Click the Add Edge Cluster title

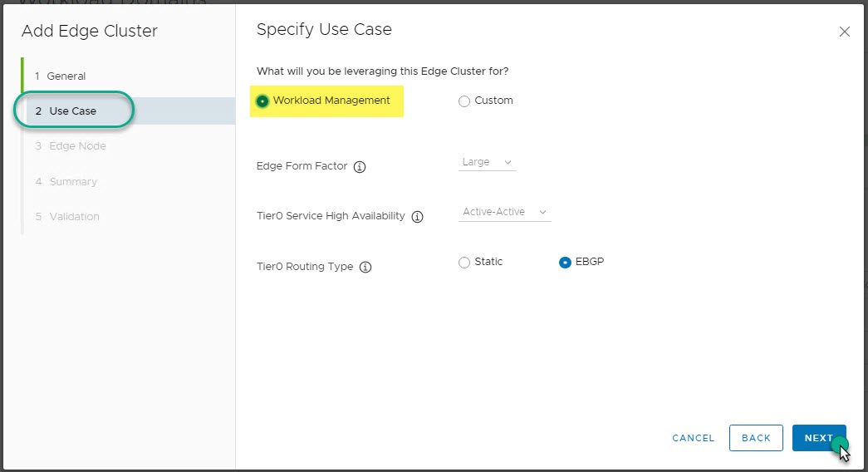pos(89,32)
